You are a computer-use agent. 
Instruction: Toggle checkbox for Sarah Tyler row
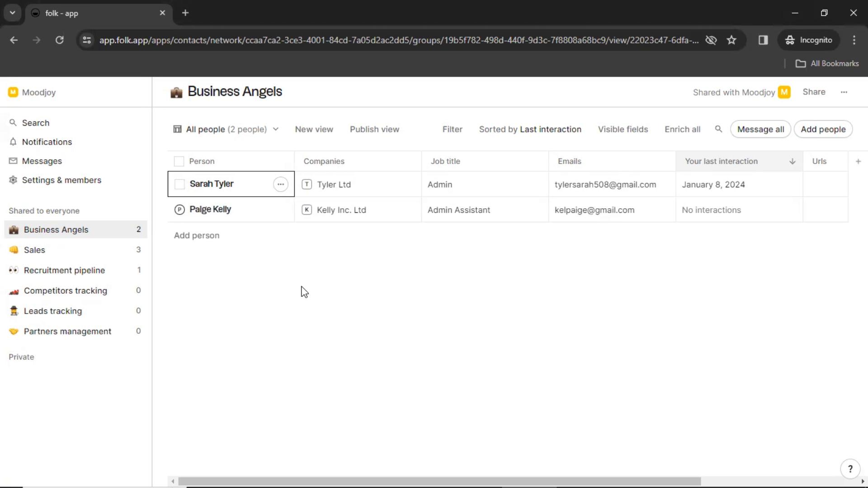pos(179,183)
